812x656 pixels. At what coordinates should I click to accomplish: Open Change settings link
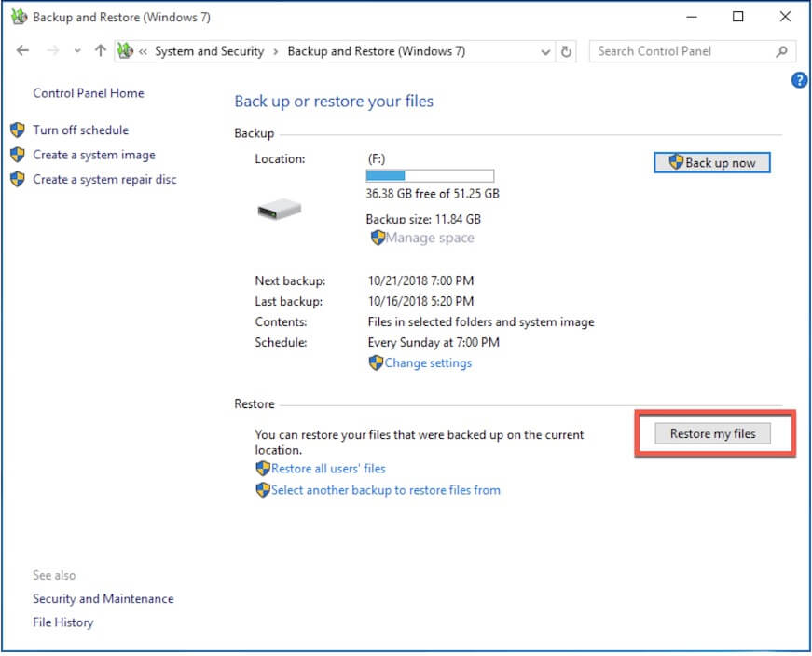pyautogui.click(x=428, y=363)
